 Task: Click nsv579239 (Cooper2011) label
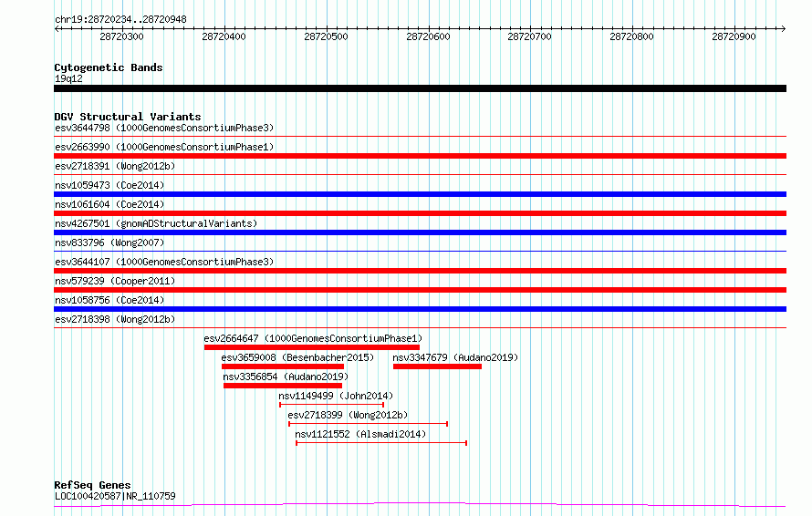[x=115, y=281]
